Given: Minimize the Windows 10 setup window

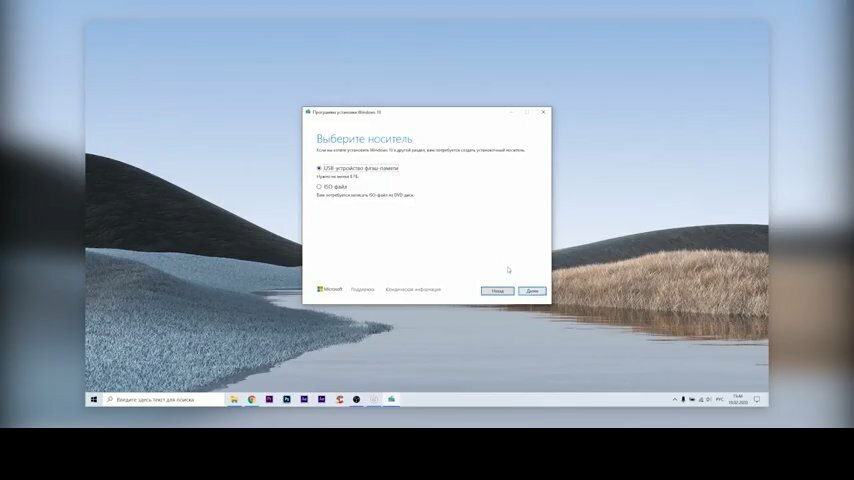Looking at the screenshot, I should (x=511, y=112).
